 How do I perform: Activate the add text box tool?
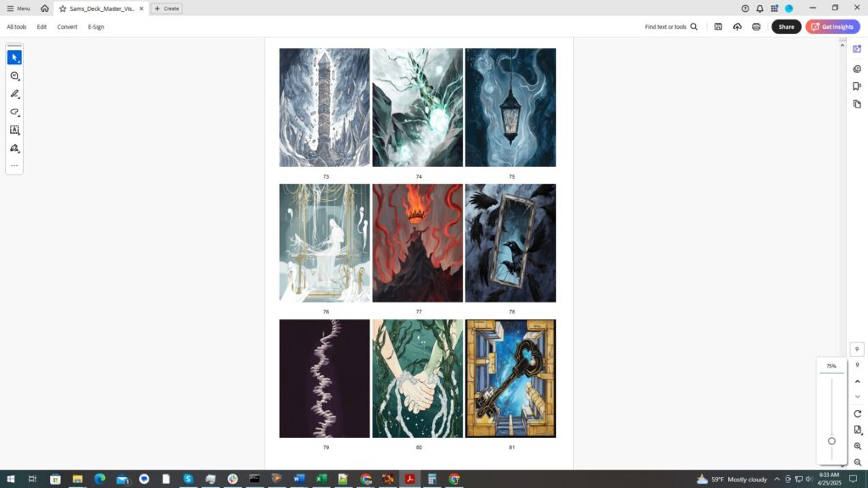tap(14, 130)
